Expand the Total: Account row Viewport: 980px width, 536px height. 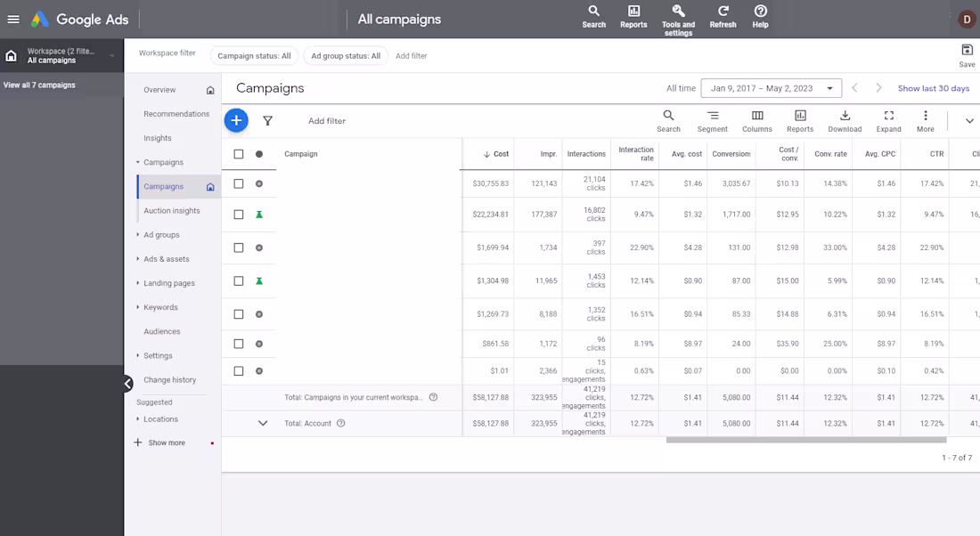261,423
